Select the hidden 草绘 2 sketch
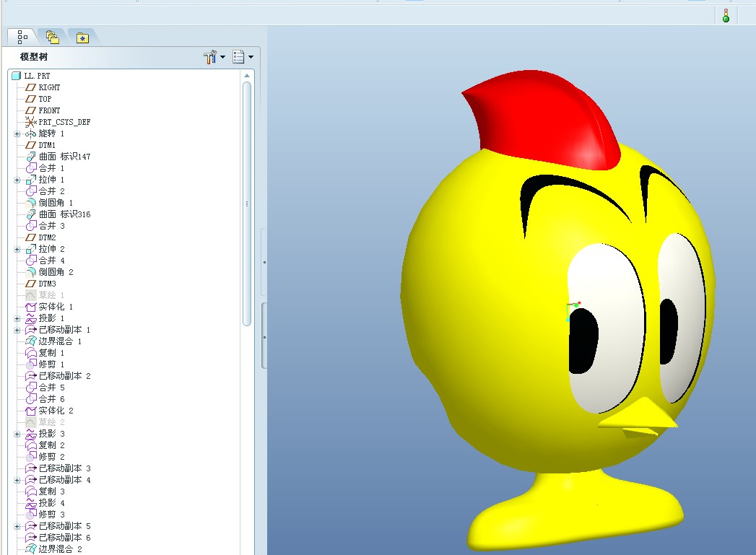Viewport: 756px width, 555px height. pyautogui.click(x=45, y=422)
